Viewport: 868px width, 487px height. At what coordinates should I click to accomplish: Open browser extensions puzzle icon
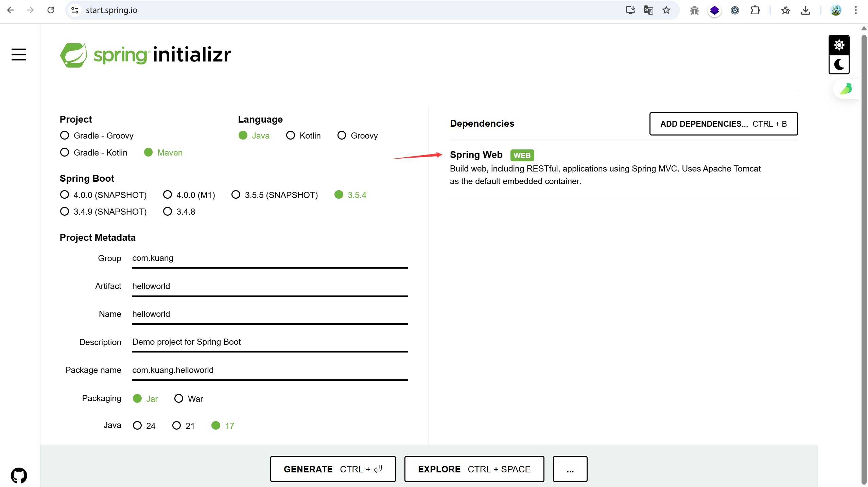click(755, 10)
